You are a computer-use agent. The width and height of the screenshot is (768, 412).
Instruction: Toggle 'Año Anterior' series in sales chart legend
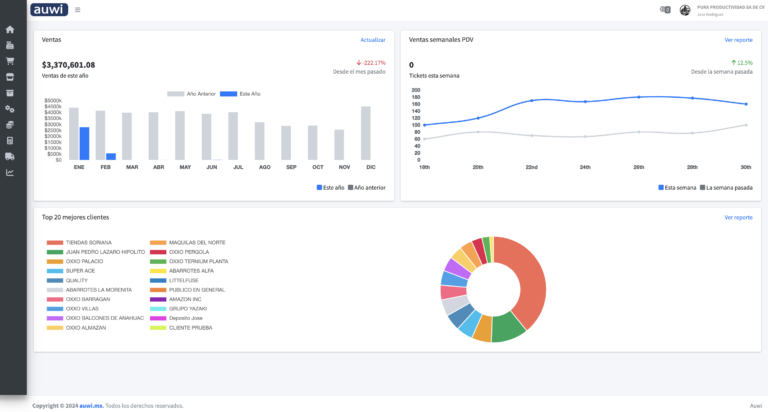click(192, 94)
